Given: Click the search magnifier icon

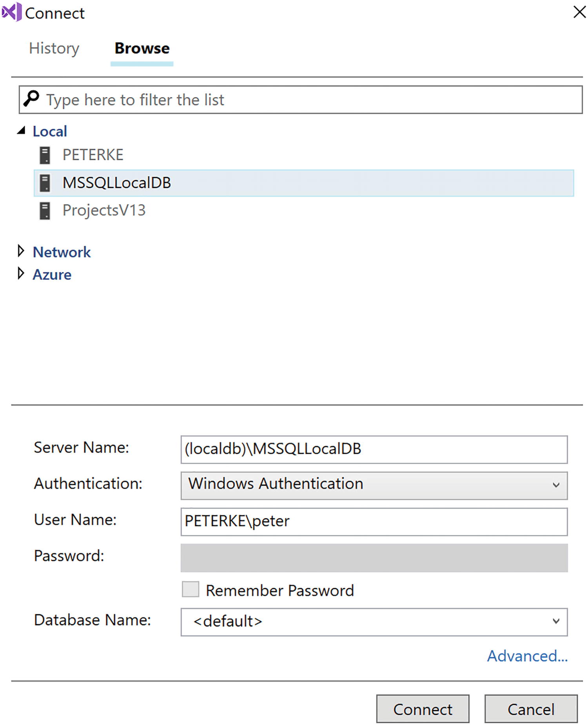Looking at the screenshot, I should (x=31, y=99).
